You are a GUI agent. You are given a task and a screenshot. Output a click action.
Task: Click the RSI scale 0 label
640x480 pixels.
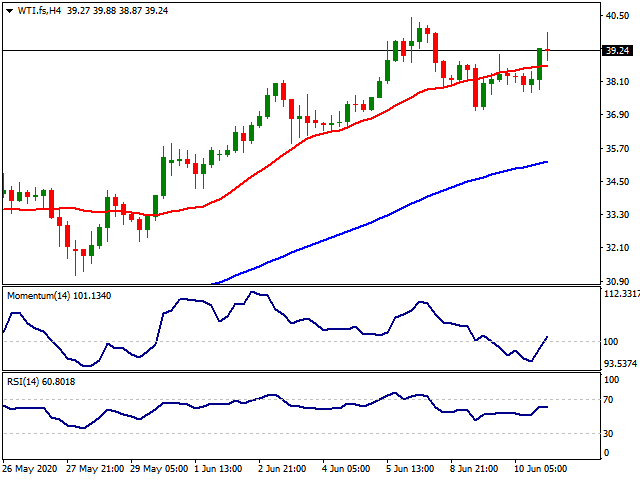[x=606, y=453]
